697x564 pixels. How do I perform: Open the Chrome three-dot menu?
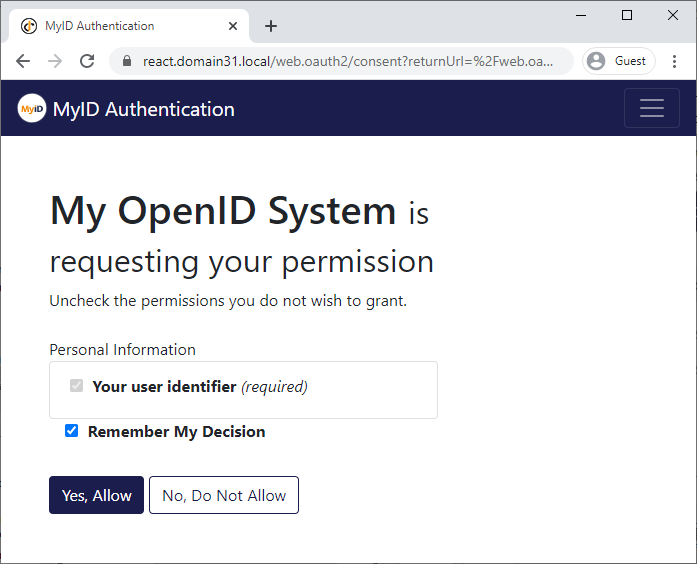click(674, 61)
